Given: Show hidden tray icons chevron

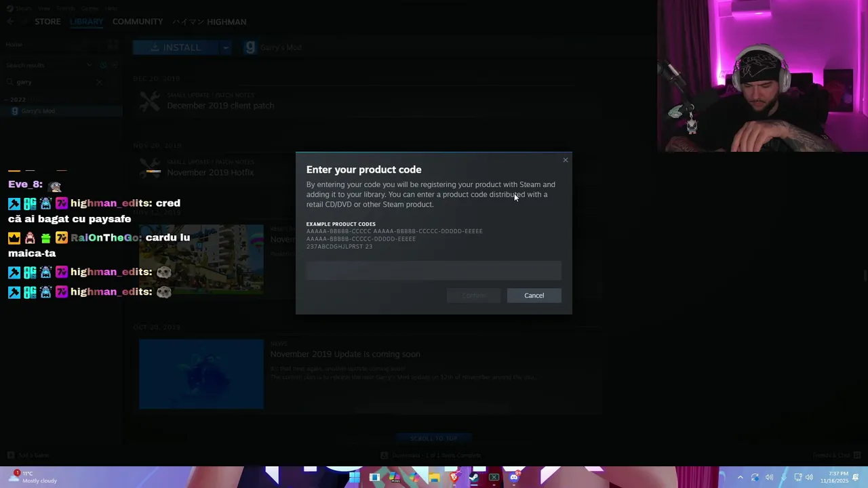Looking at the screenshot, I should [741, 477].
